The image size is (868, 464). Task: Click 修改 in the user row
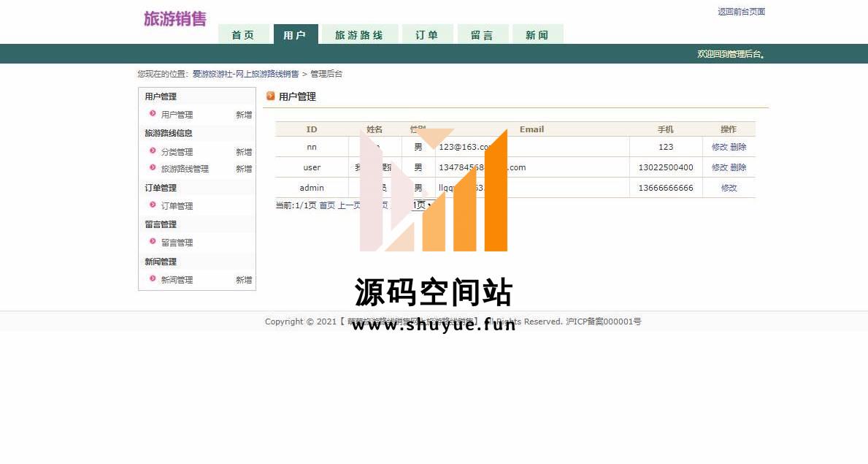click(720, 167)
